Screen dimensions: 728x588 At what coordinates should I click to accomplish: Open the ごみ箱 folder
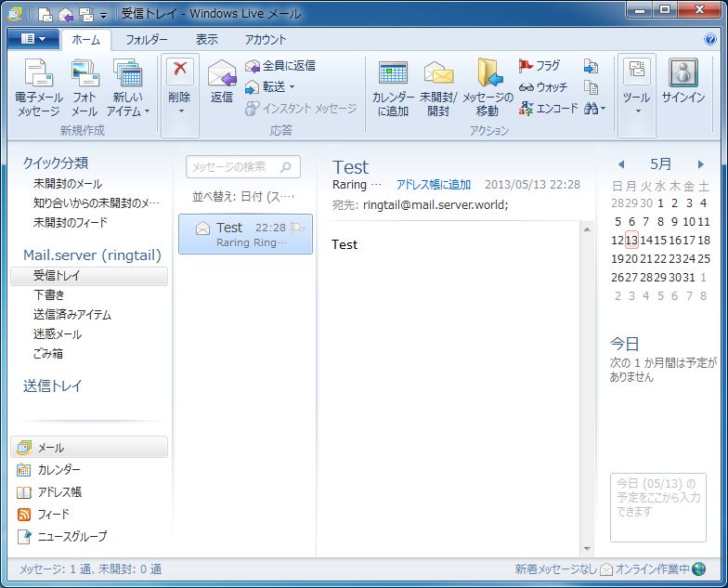[x=48, y=353]
